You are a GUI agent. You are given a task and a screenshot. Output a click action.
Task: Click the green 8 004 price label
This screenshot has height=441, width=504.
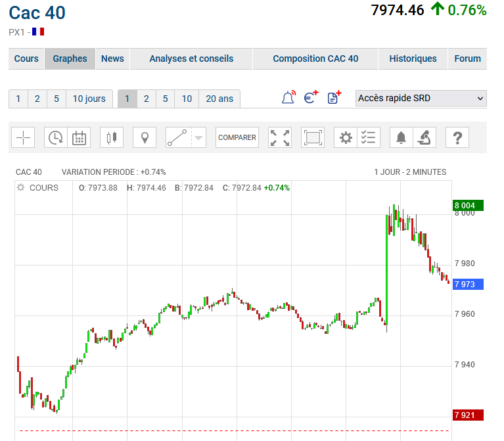pyautogui.click(x=468, y=206)
